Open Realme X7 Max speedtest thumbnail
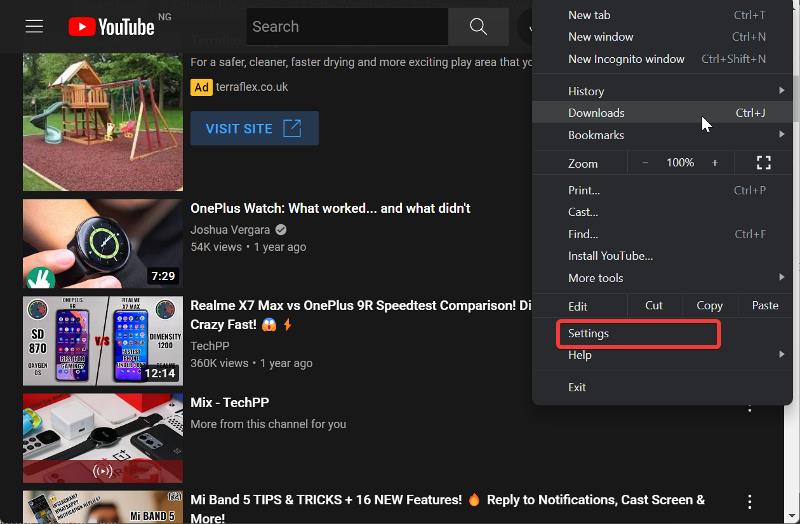 tap(103, 341)
